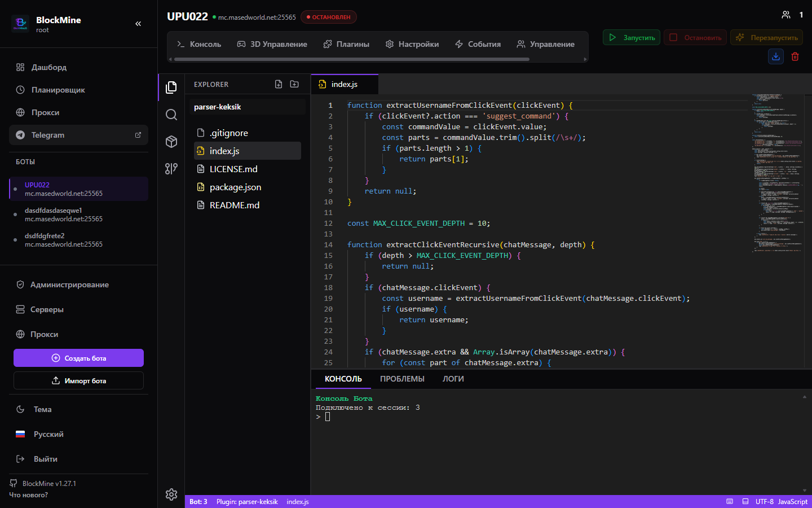Click the Запустить start button
Viewport: 812px width, 508px height.
632,37
